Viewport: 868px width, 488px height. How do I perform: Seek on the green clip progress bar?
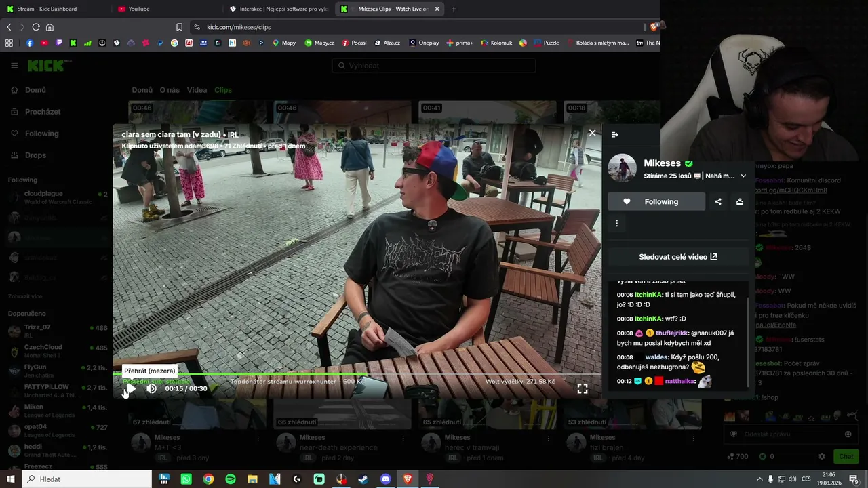[x=357, y=373]
